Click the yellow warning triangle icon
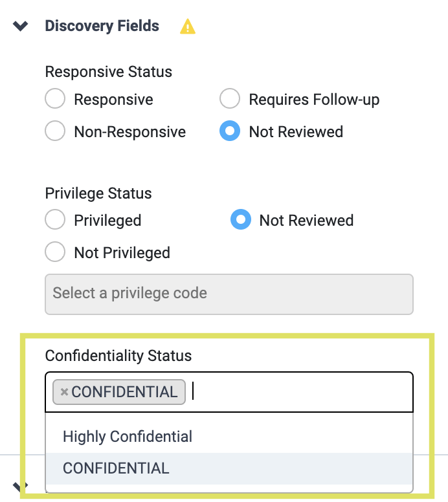 pyautogui.click(x=188, y=27)
